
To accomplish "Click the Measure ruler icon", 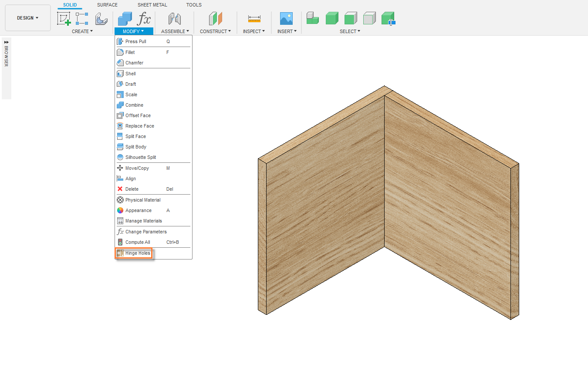I will coord(254,19).
